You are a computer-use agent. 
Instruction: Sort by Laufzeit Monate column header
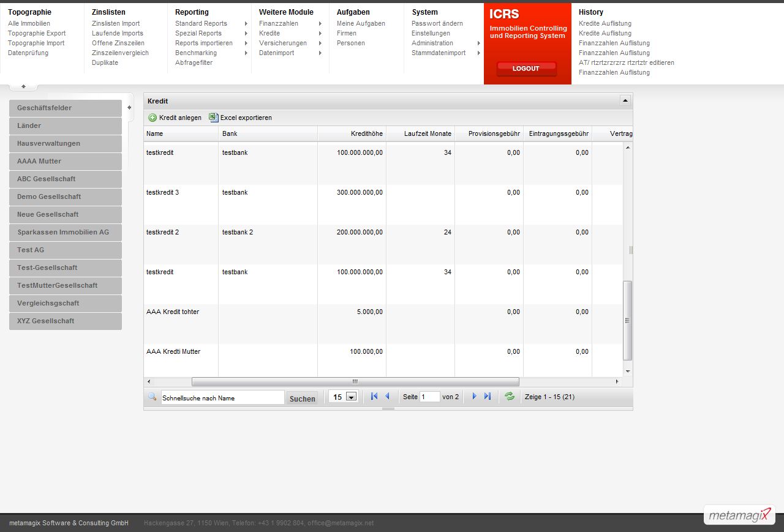pyautogui.click(x=421, y=133)
